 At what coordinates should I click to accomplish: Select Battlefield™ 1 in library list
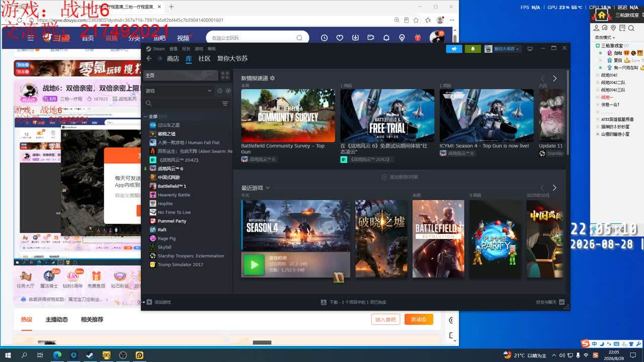pos(172,186)
